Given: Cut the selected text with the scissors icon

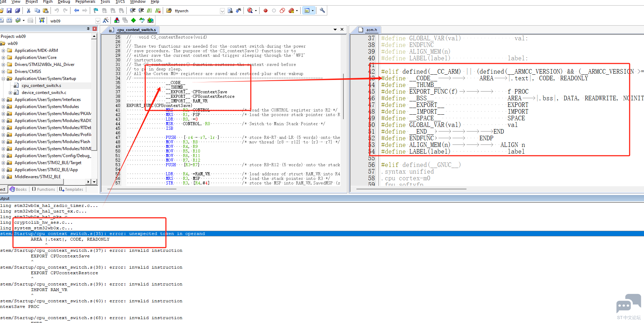Looking at the screenshot, I should tap(29, 11).
